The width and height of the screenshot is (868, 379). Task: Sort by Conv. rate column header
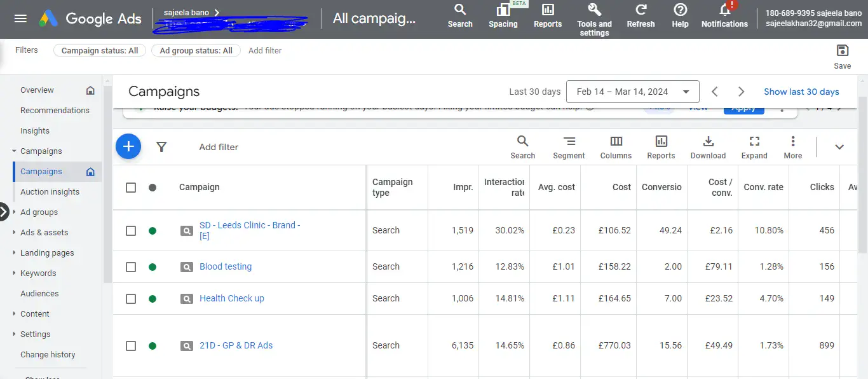pos(763,188)
